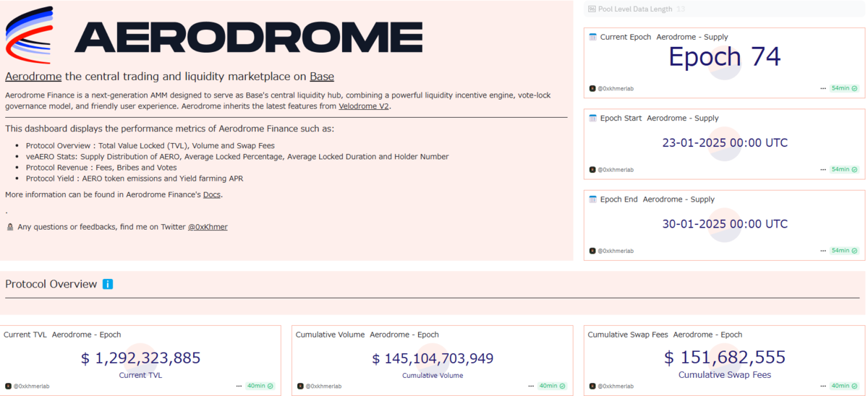The image size is (868, 396).
Task: Open the @0xKhmer Twitter link
Action: [208, 227]
